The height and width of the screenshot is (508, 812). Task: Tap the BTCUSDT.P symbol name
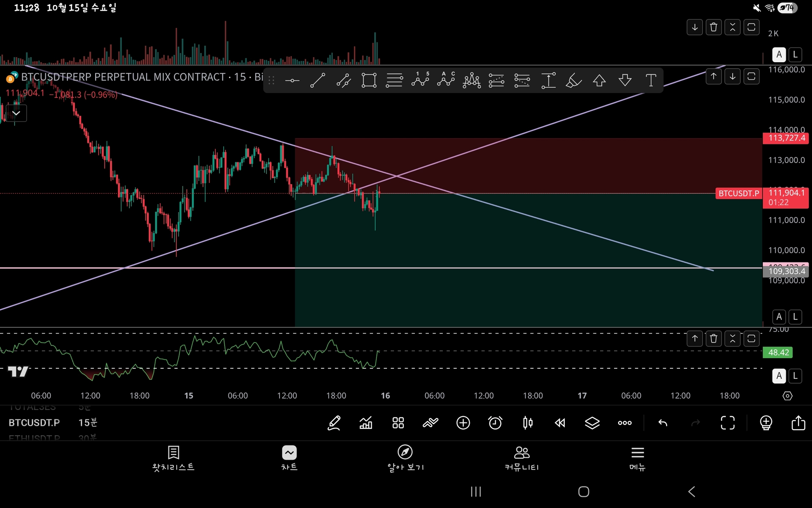click(x=34, y=422)
